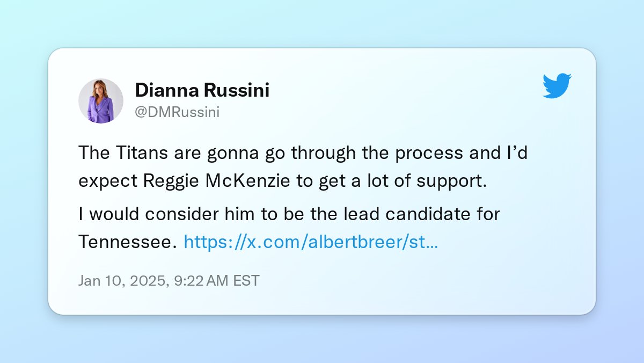Select the 9:22 AM EST time text
Viewport: 644px width, 363px height.
point(217,280)
